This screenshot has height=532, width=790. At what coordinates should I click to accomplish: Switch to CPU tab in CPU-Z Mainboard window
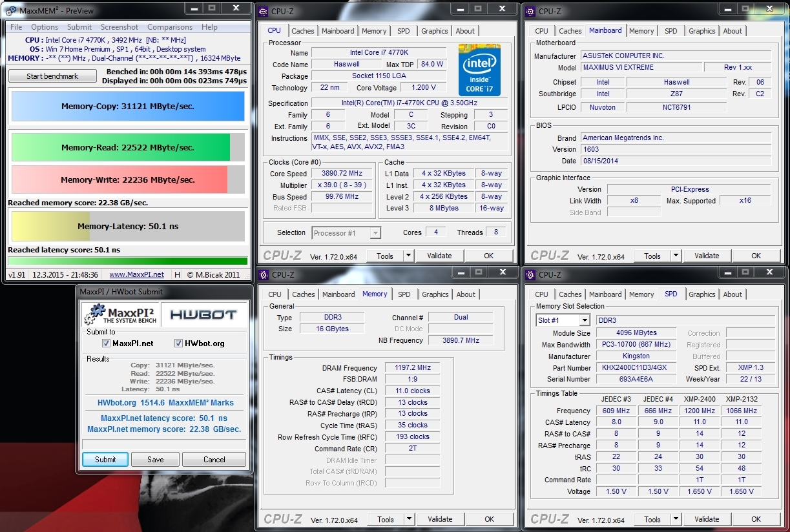542,31
